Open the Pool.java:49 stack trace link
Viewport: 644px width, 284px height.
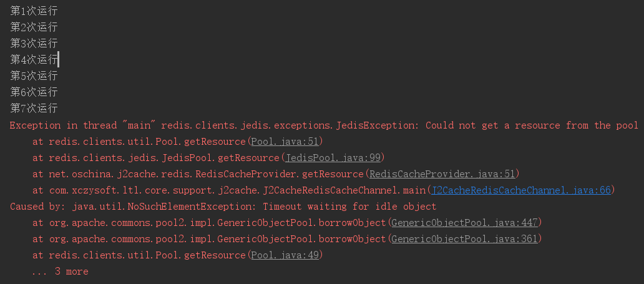click(285, 255)
